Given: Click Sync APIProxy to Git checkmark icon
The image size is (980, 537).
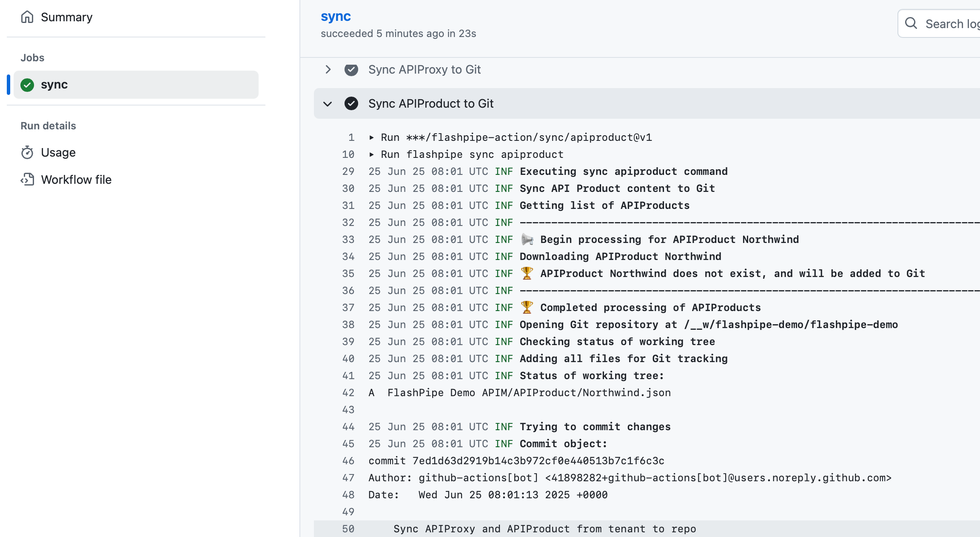Looking at the screenshot, I should 351,70.
